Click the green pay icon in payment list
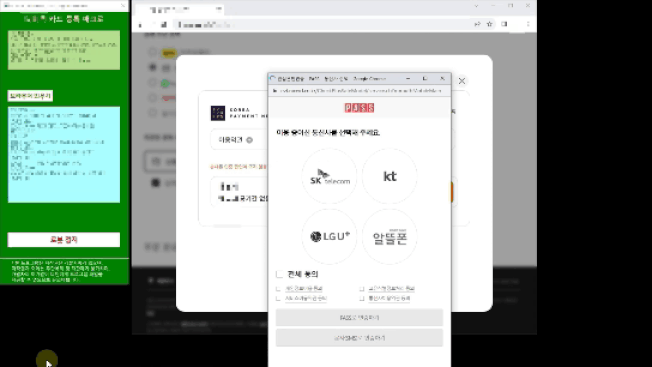The height and width of the screenshot is (367, 652). 166,83
